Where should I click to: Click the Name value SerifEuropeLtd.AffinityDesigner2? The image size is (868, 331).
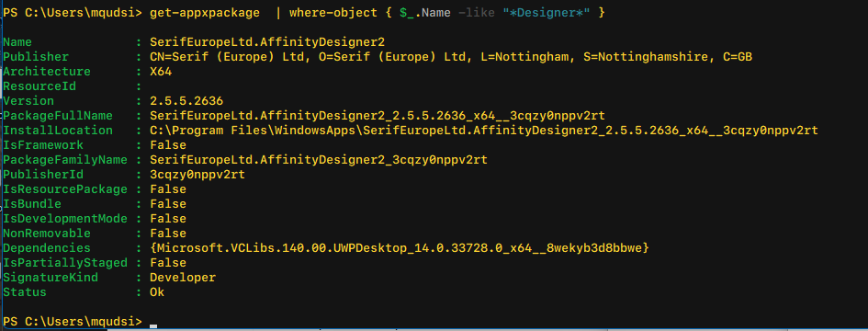[x=266, y=42]
